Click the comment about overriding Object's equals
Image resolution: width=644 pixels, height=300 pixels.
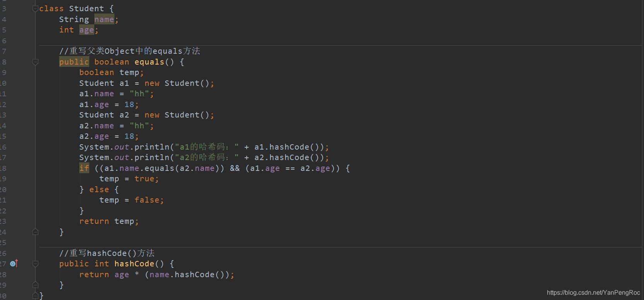tap(130, 51)
